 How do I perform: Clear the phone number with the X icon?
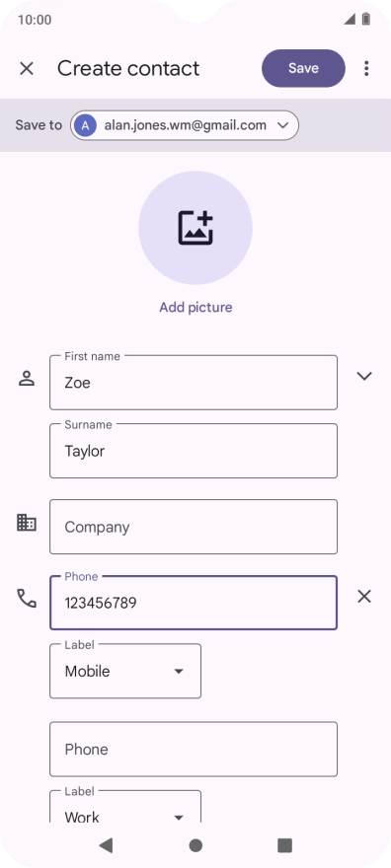point(364,596)
